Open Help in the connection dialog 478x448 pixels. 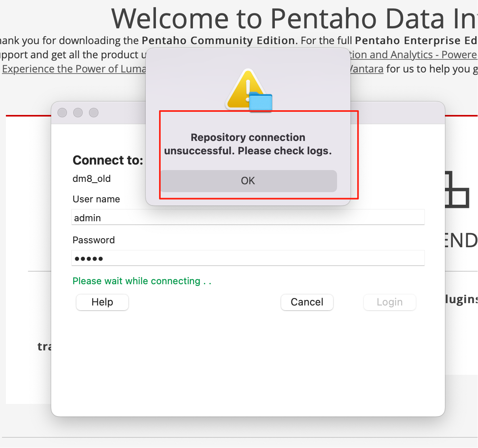click(x=102, y=302)
